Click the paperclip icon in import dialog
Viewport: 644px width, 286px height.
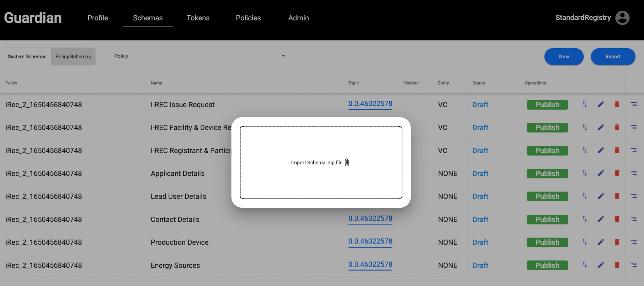pyautogui.click(x=347, y=162)
